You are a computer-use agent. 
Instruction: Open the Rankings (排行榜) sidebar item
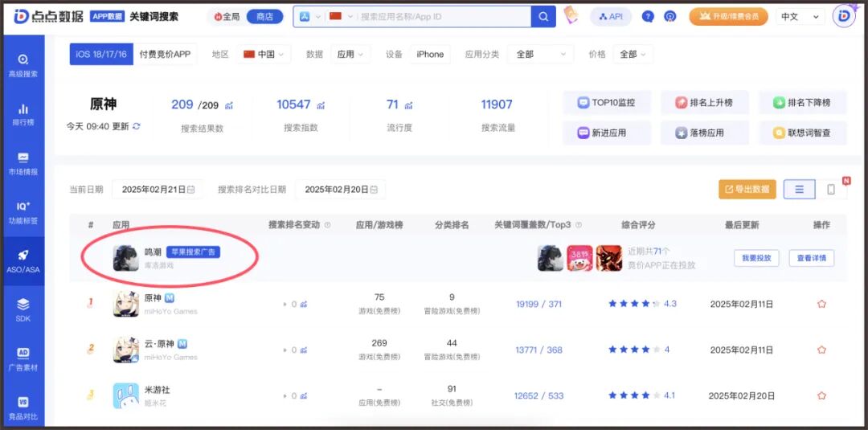point(23,114)
